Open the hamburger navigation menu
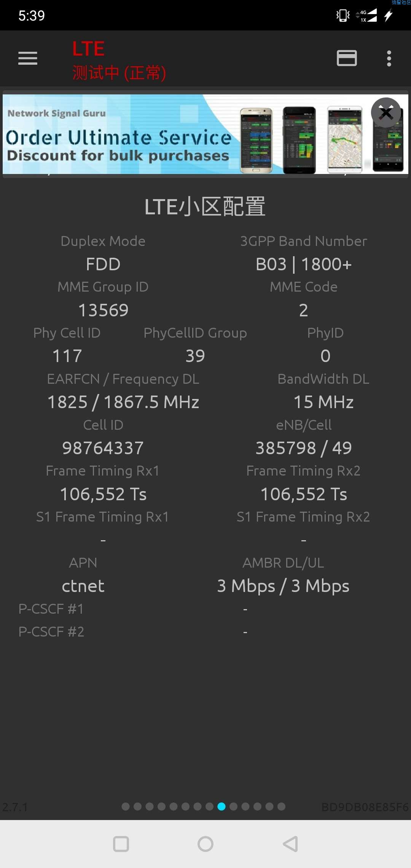This screenshot has height=868, width=411. (28, 58)
